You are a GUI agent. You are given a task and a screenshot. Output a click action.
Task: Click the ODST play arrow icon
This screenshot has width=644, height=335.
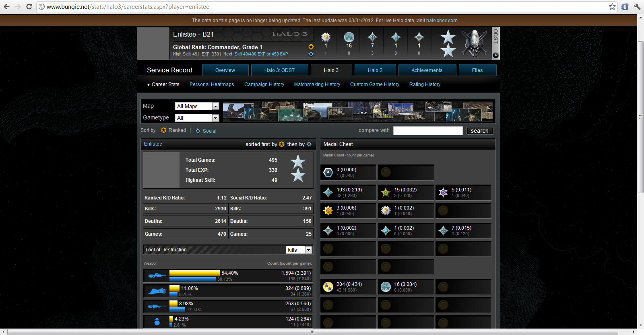[496, 55]
